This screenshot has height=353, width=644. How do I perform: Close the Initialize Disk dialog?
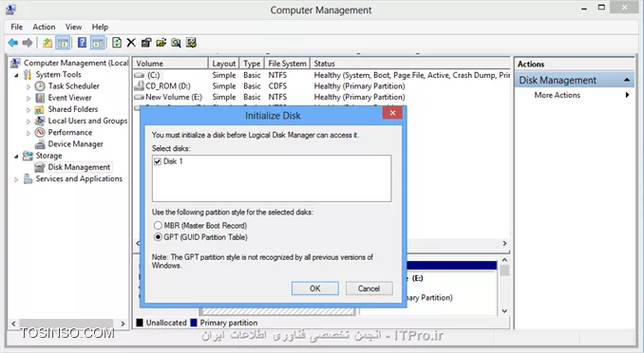pyautogui.click(x=392, y=113)
